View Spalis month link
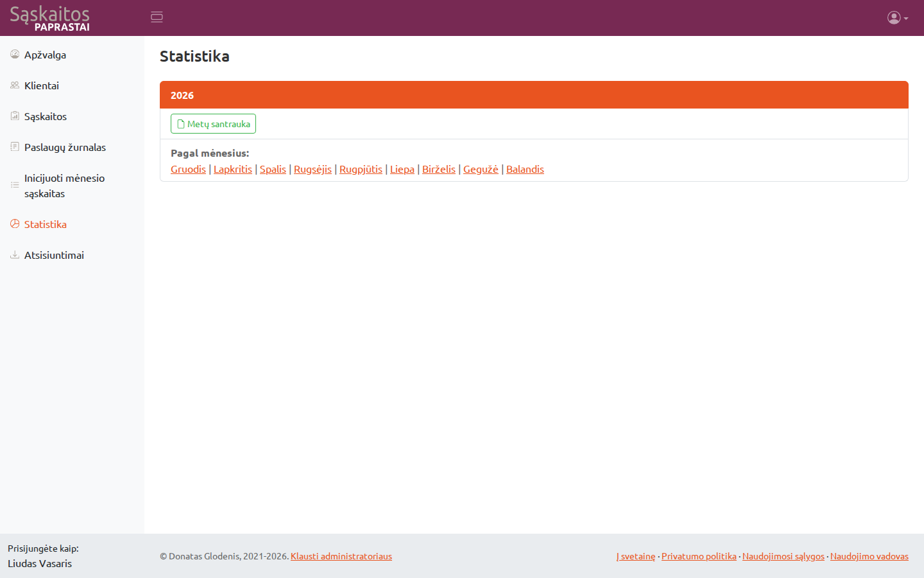 [273, 169]
